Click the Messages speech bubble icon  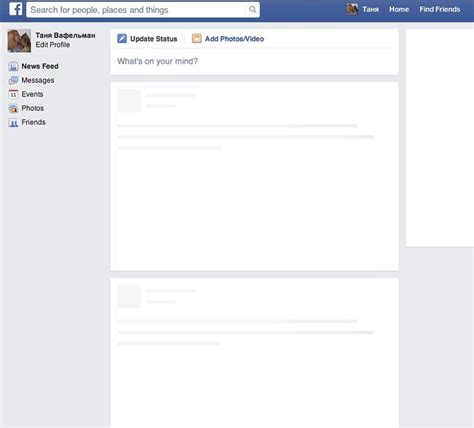coord(13,80)
